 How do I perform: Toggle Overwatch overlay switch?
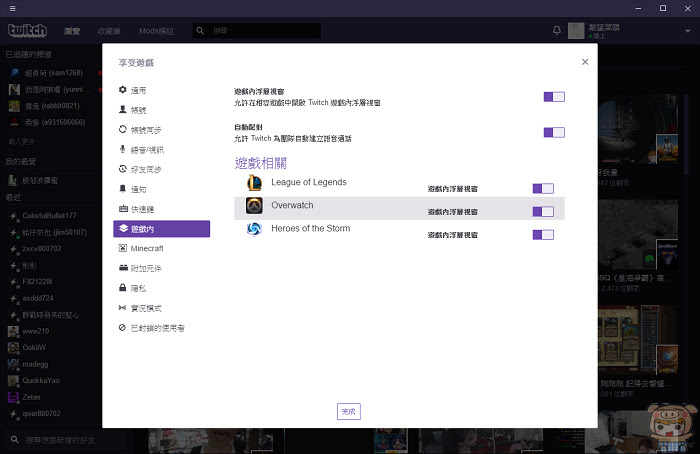pos(543,212)
